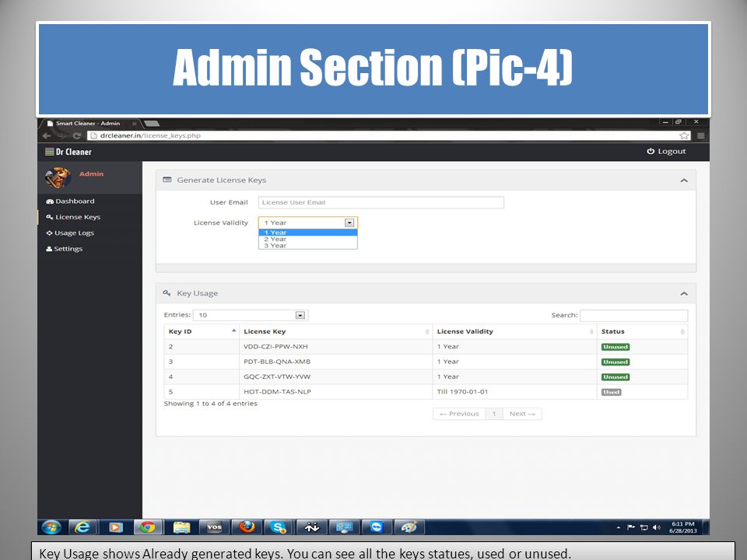Click the browser back arrow

coord(47,135)
